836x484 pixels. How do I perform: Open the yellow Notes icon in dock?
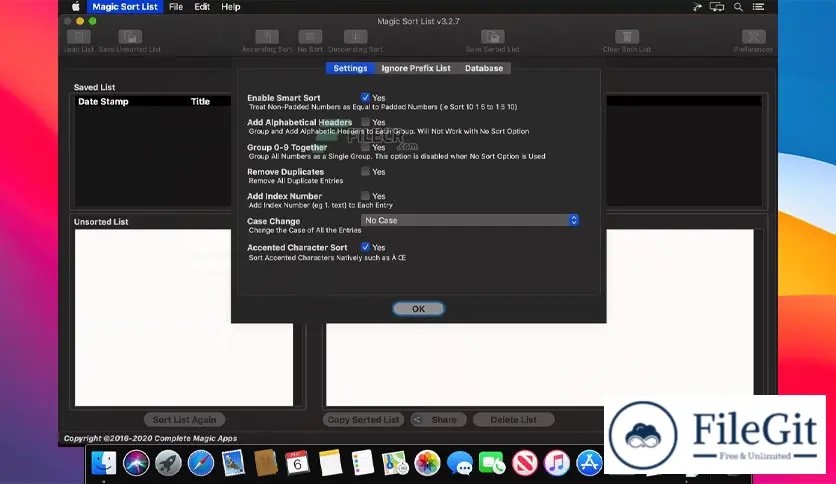coord(330,463)
